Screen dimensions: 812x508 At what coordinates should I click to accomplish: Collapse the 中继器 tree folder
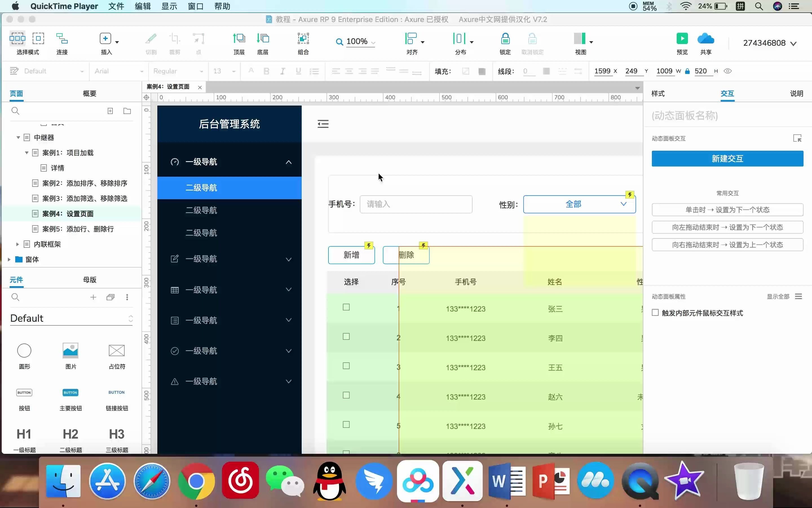(18, 137)
